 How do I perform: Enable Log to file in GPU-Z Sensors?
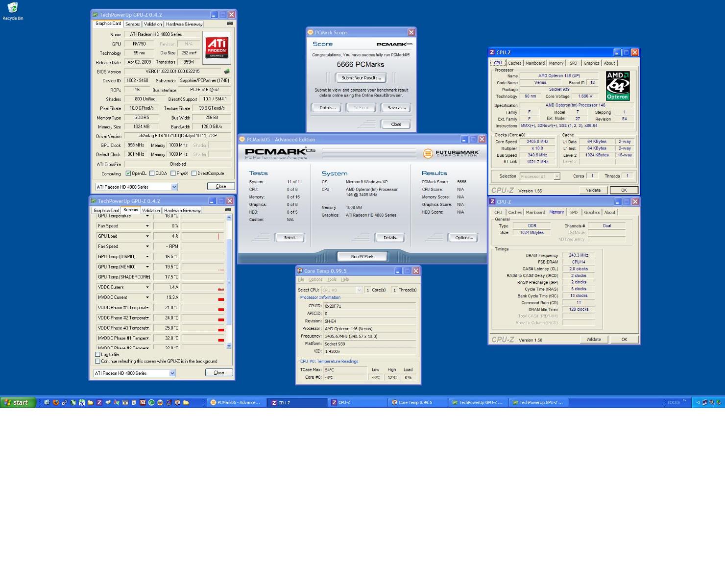[x=97, y=354]
